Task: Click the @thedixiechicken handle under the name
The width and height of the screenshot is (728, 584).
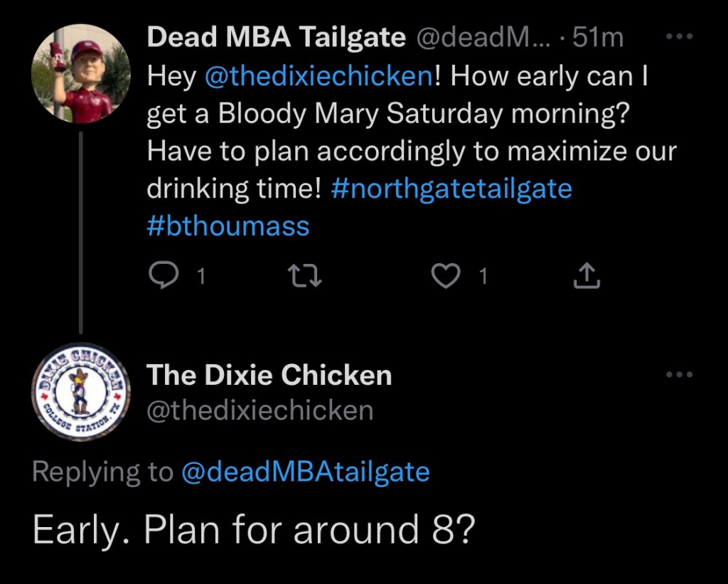Action: point(259,410)
